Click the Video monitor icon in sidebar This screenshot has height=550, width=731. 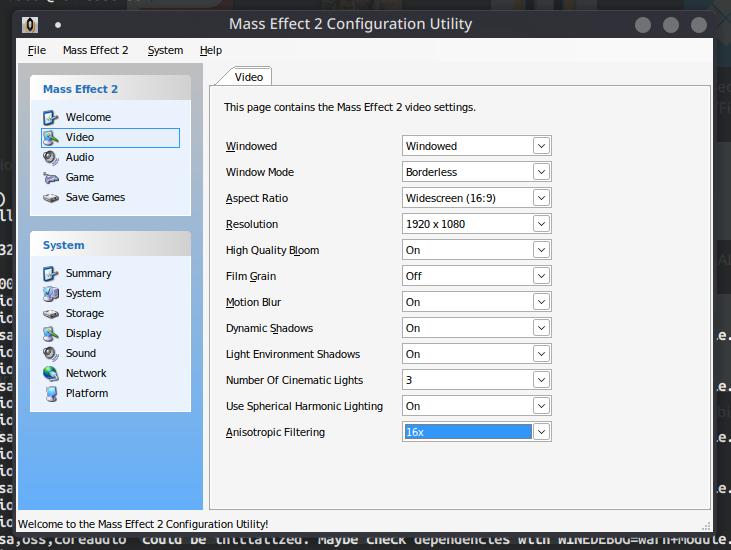50,138
